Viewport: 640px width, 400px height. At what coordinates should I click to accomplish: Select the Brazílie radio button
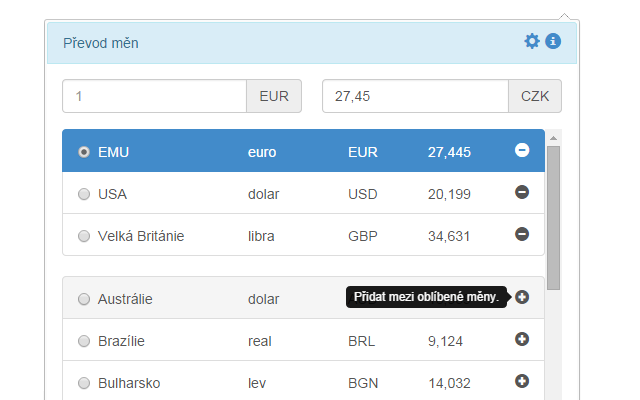coord(84,341)
